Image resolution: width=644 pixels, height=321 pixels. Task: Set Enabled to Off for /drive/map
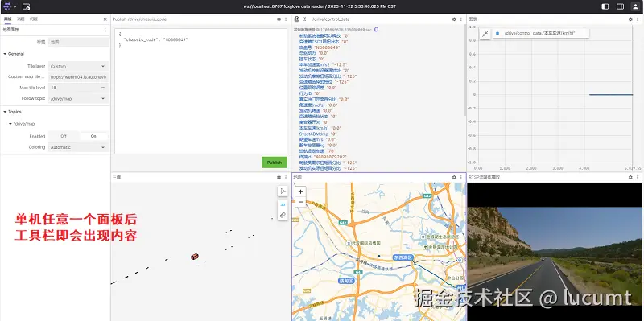(x=64, y=136)
